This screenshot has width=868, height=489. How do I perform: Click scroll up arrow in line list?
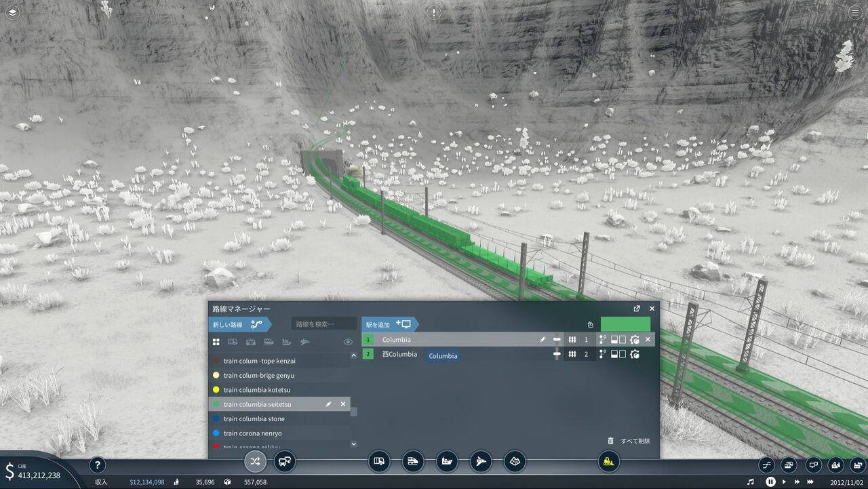point(353,355)
